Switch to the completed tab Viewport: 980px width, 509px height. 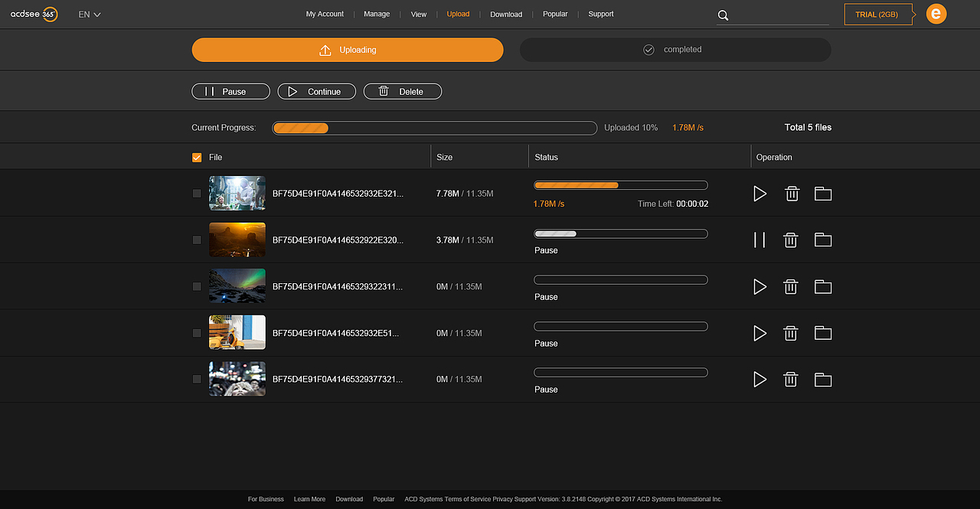675,50
